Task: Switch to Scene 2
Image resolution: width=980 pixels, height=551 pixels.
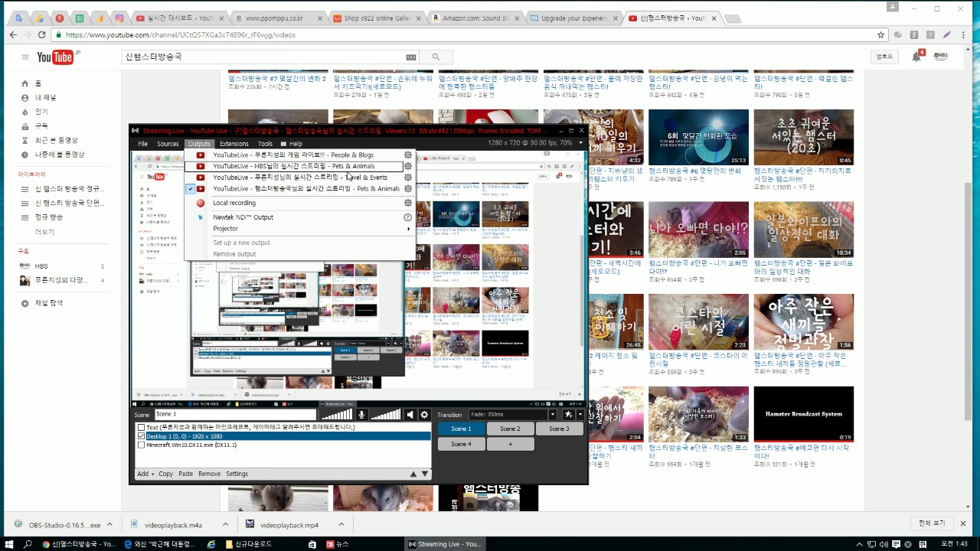Action: (x=510, y=429)
